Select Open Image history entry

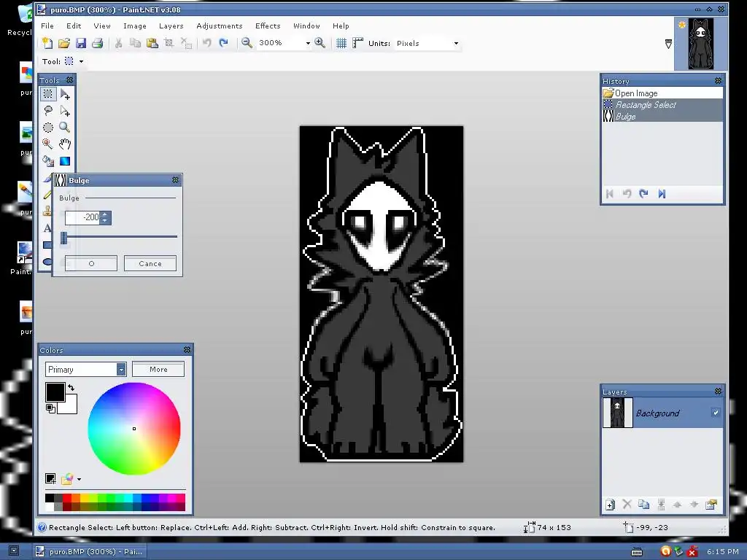coord(662,93)
